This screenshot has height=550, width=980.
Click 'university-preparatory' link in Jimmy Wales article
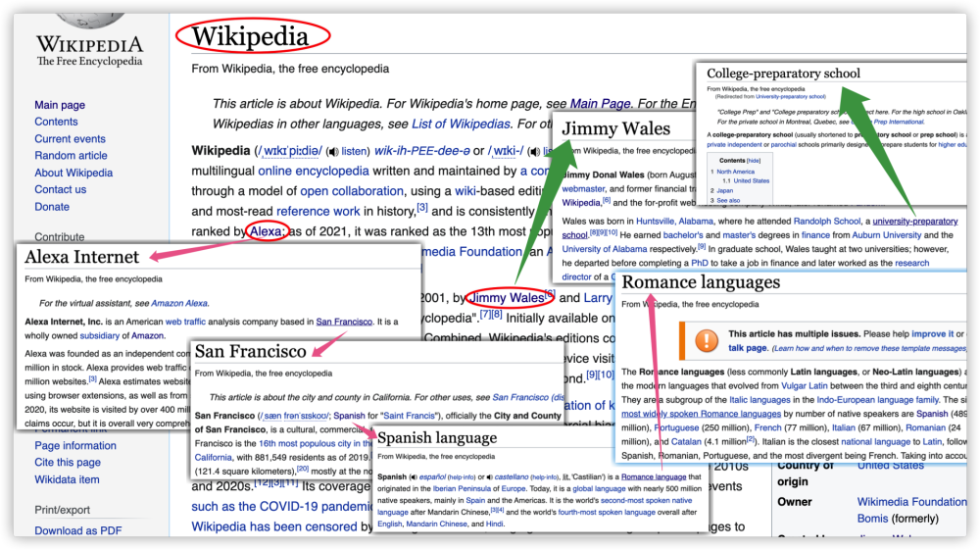(x=915, y=222)
